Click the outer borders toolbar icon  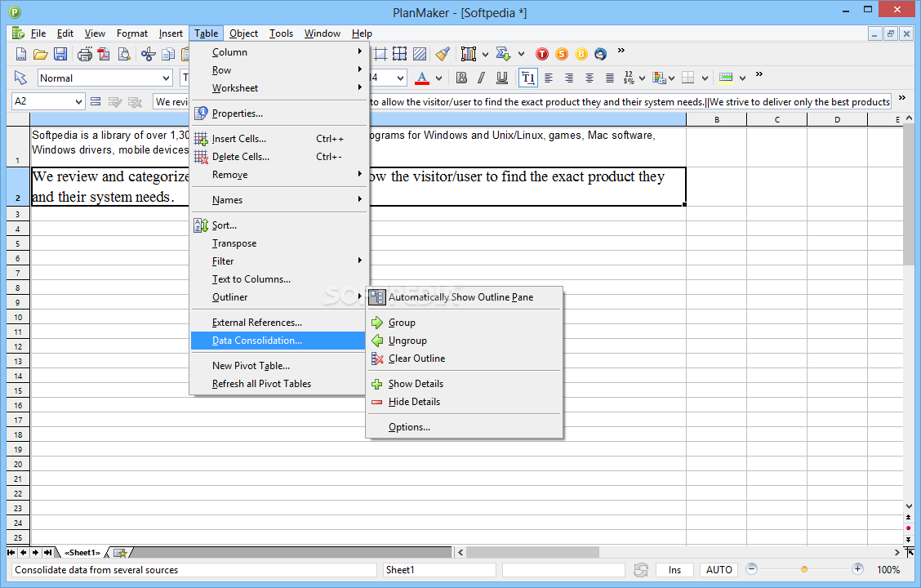380,54
